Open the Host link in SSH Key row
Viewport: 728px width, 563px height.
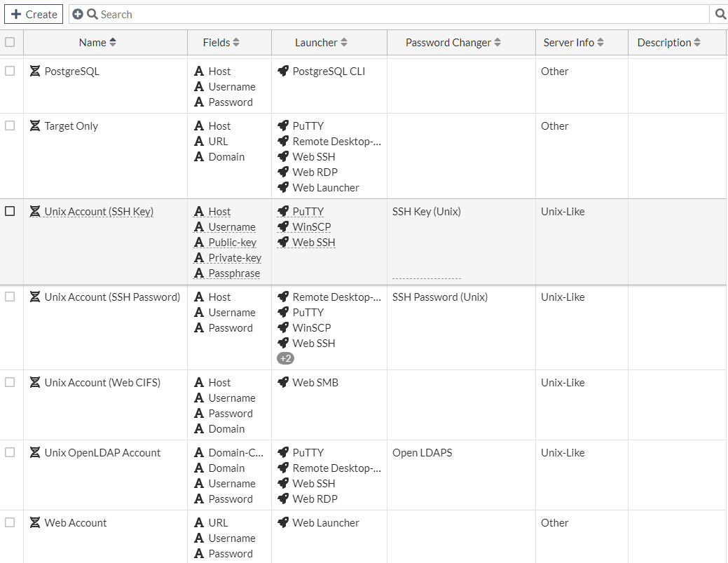[219, 211]
